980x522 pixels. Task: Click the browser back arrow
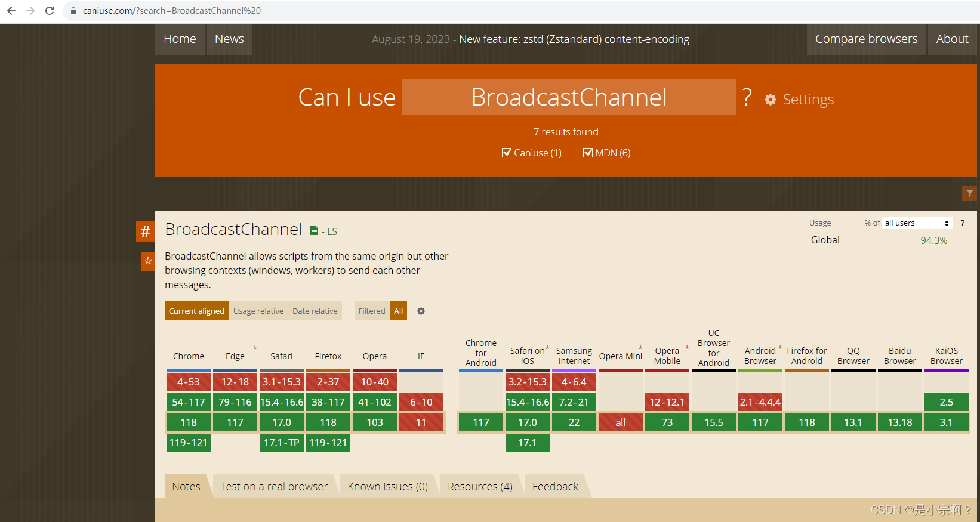point(11,11)
